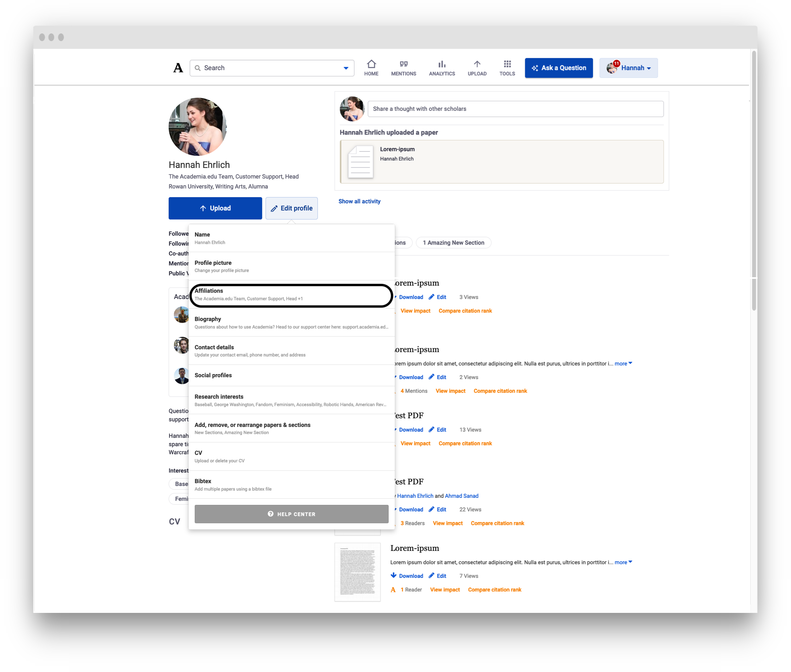Image resolution: width=791 pixels, height=672 pixels.
Task: Click the Lorem-ipsum paper thumbnail
Action: 357,571
